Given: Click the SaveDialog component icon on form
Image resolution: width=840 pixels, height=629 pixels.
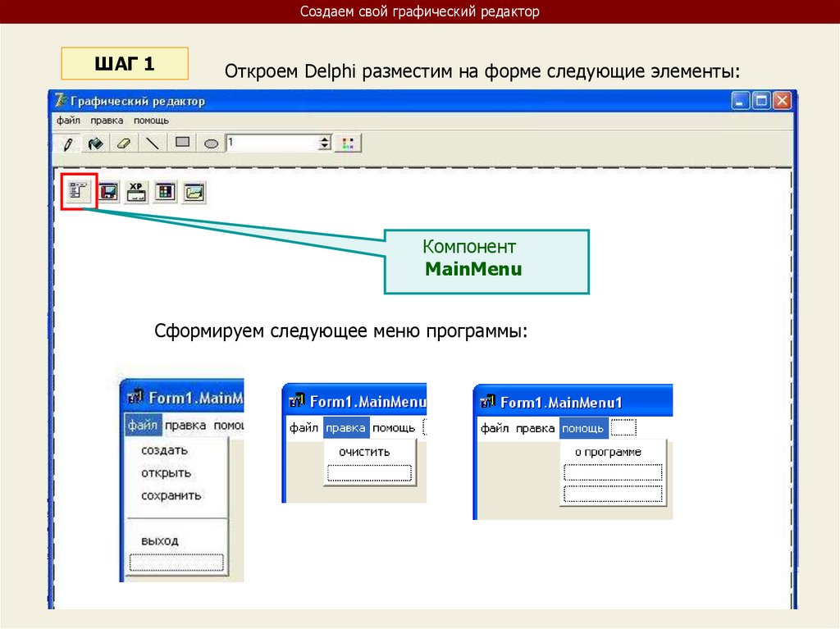Looking at the screenshot, I should click(108, 192).
